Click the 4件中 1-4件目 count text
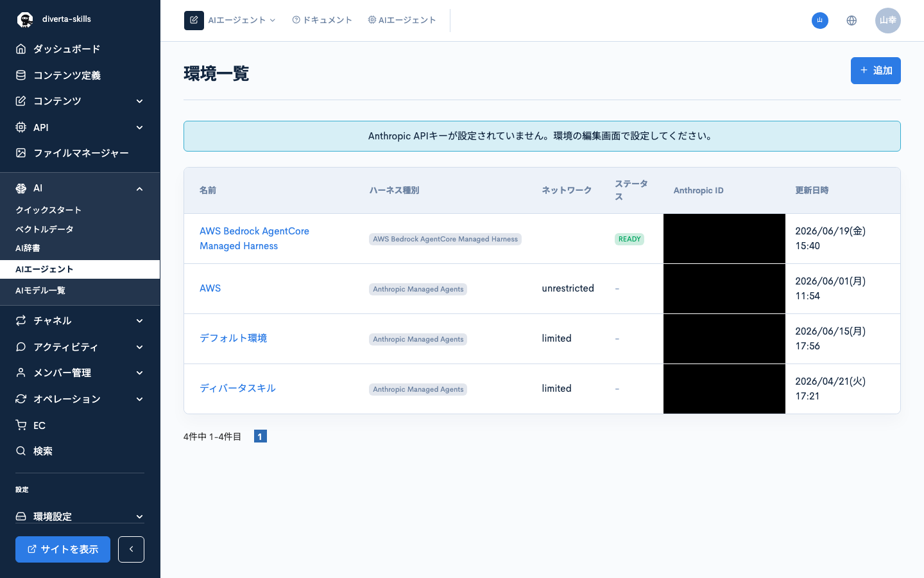Screen dimensions: 924x578 click(212, 437)
